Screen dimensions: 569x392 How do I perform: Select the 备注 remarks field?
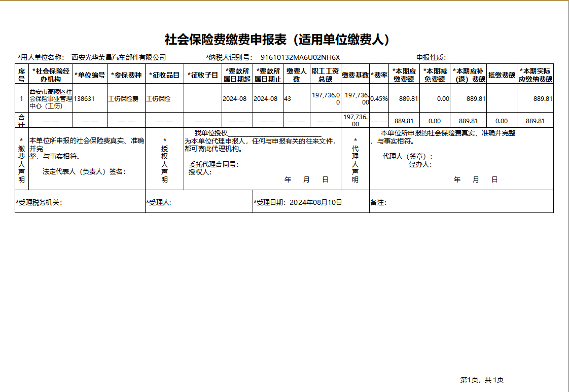tap(461, 201)
